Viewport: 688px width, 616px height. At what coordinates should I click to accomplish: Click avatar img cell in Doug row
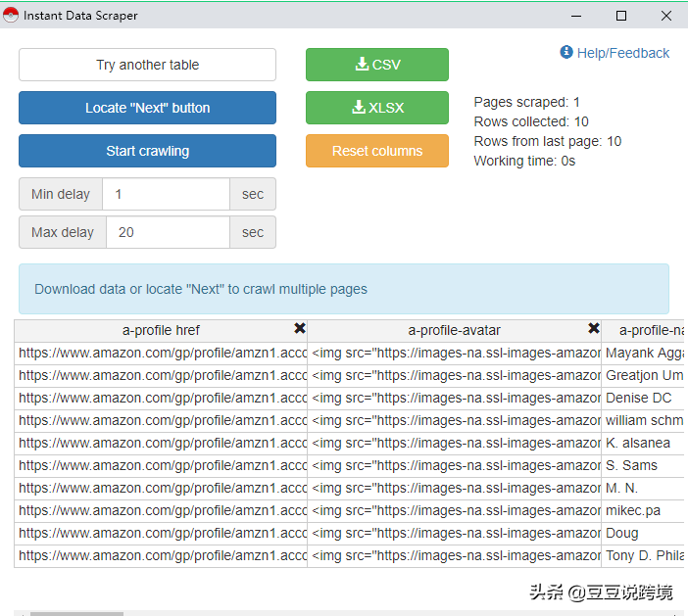tap(454, 534)
